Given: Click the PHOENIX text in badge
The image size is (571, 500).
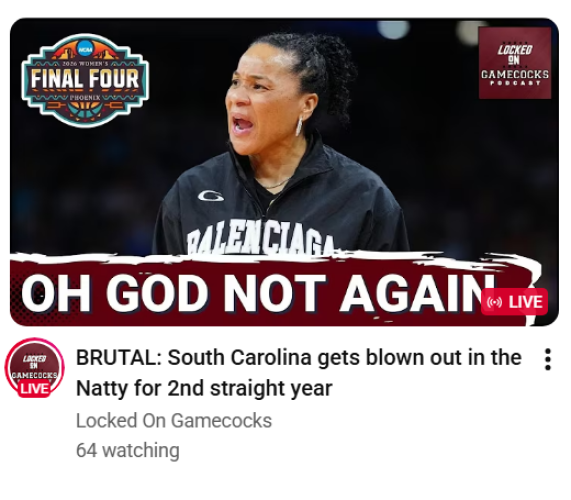Looking at the screenshot, I should (85, 98).
